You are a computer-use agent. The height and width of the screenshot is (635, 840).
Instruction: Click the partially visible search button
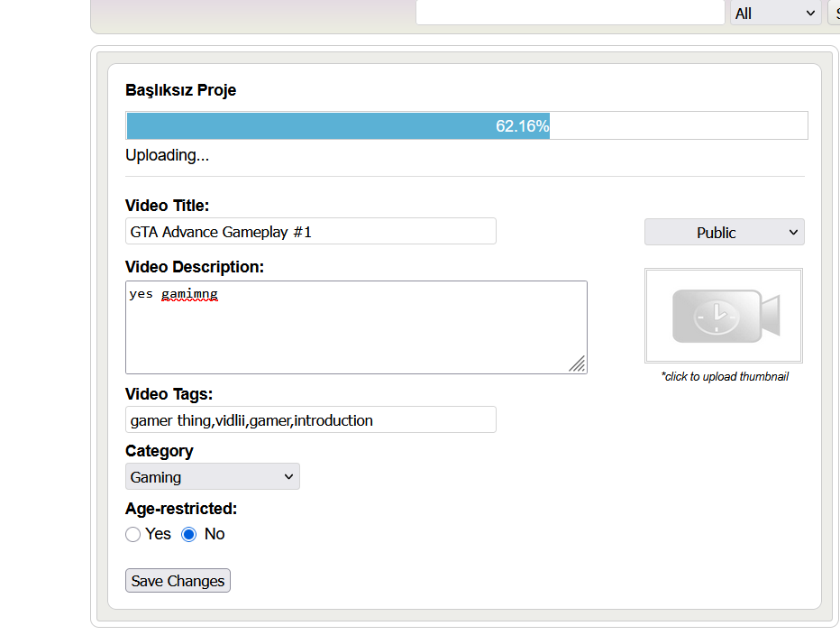click(x=834, y=13)
